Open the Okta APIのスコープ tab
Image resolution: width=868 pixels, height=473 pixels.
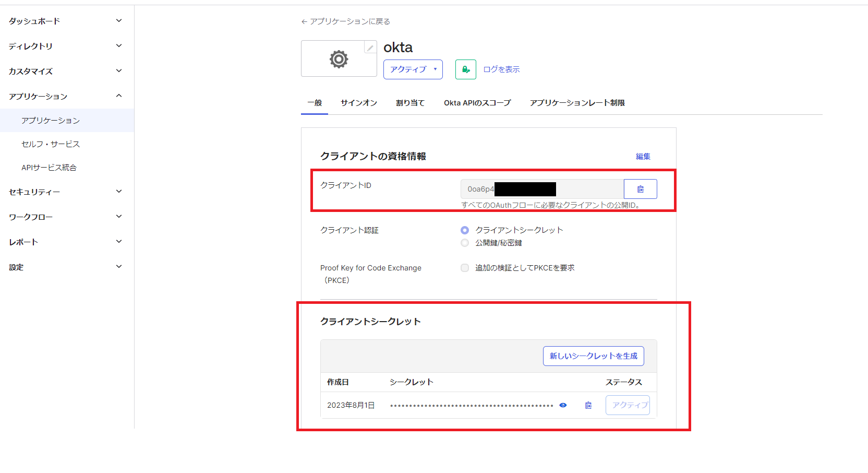click(x=477, y=103)
